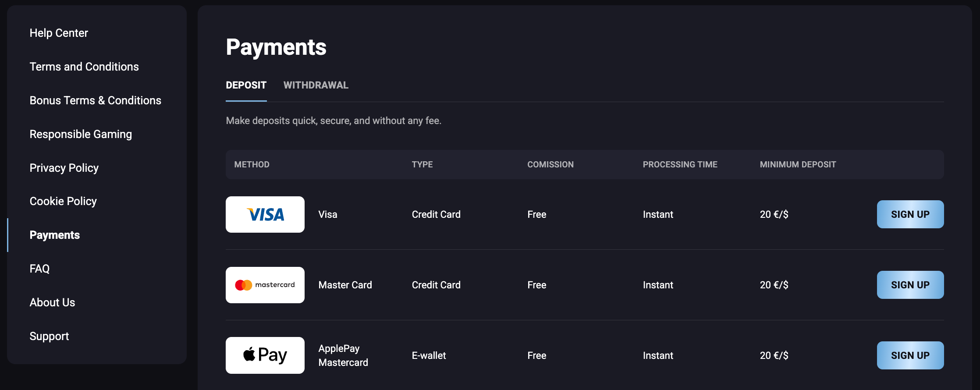
Task: View the Privacy Policy
Action: [x=64, y=167]
